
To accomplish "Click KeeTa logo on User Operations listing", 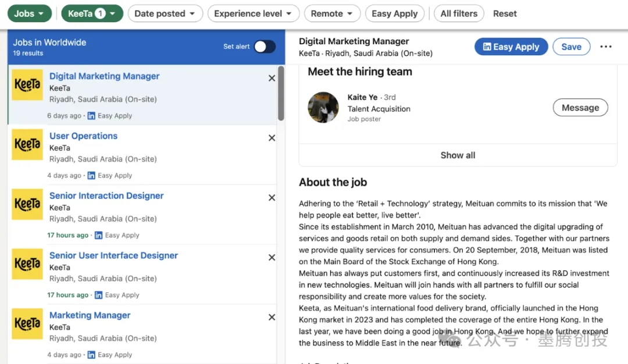I will pos(27,144).
